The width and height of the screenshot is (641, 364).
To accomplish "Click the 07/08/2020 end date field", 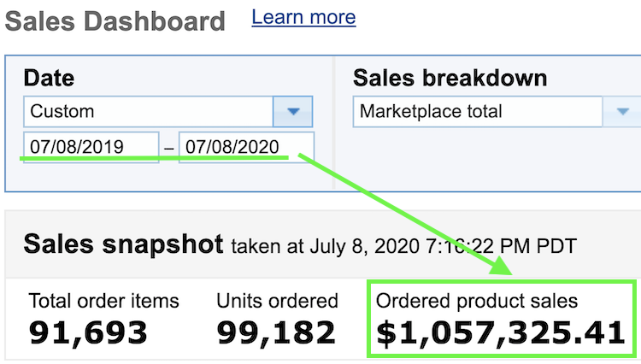I will 246,147.
